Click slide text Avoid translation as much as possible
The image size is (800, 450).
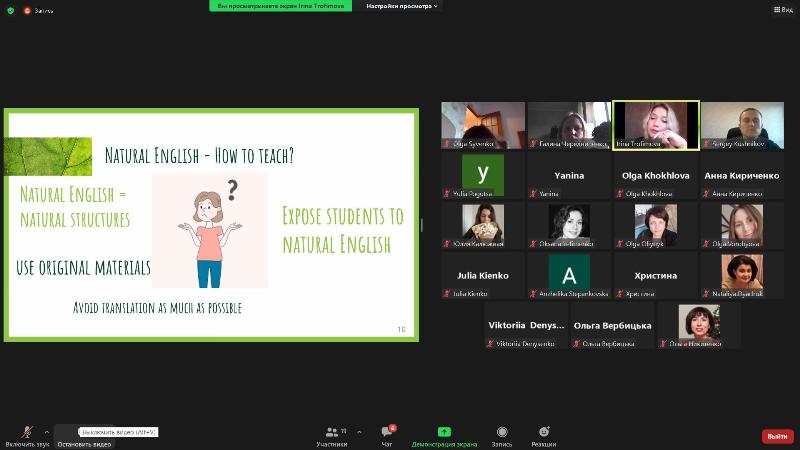click(x=157, y=308)
